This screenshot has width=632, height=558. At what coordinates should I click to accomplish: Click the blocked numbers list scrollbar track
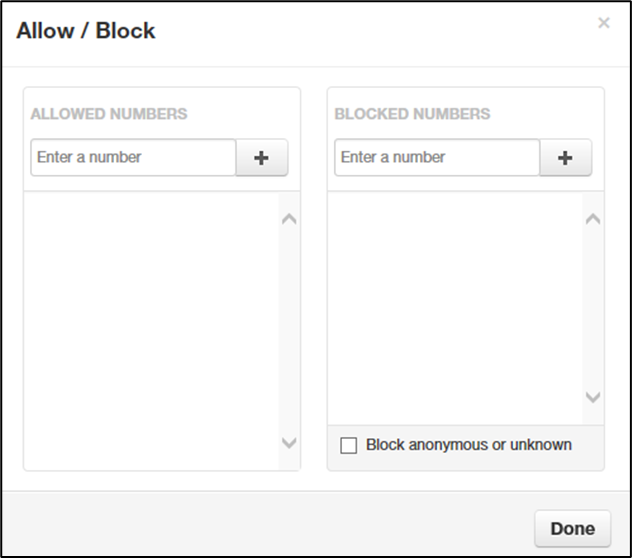593,307
